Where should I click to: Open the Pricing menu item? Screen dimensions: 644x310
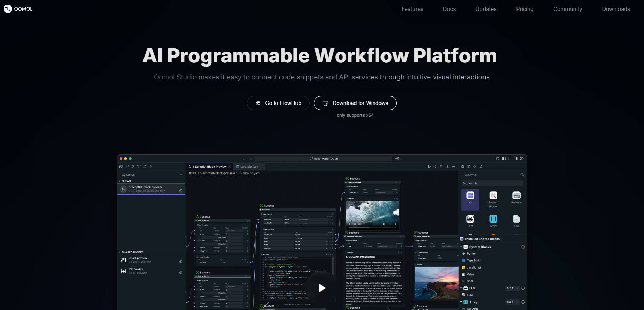(525, 9)
